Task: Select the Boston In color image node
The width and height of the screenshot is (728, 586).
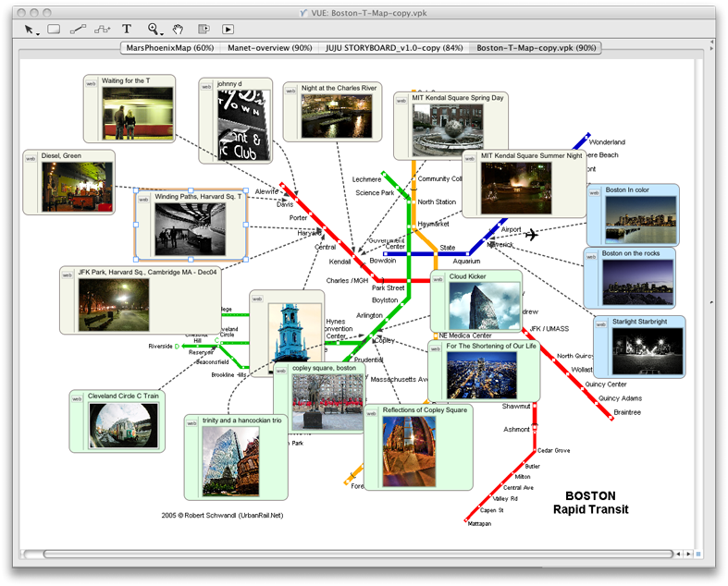Action: pyautogui.click(x=633, y=214)
